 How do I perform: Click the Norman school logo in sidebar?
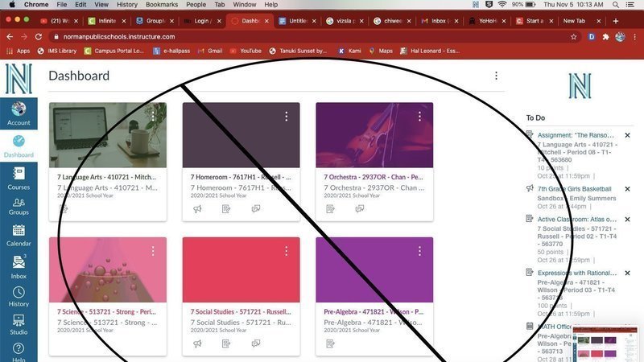pos(19,79)
